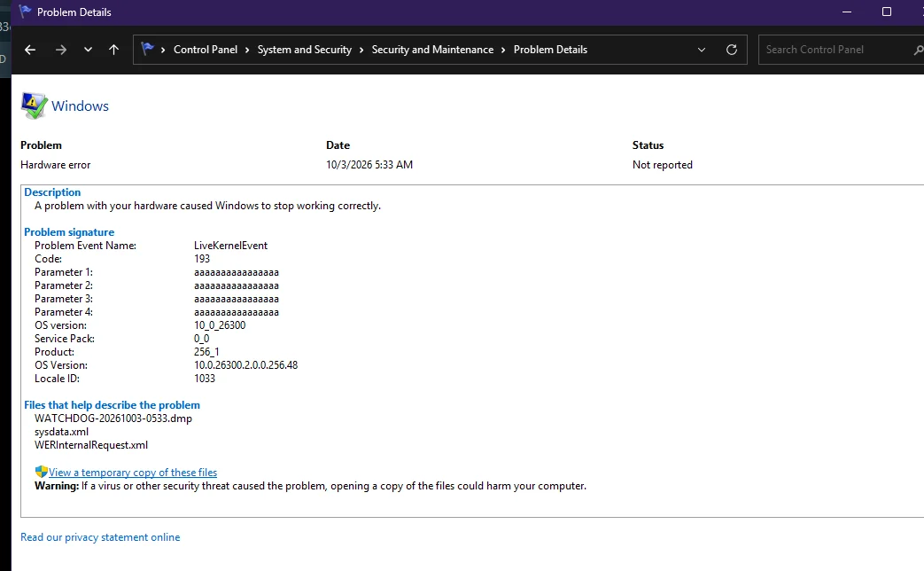The height and width of the screenshot is (571, 924).
Task: Select the WATCHDOG-20261003-0533.dmp file name
Action: 113,418
